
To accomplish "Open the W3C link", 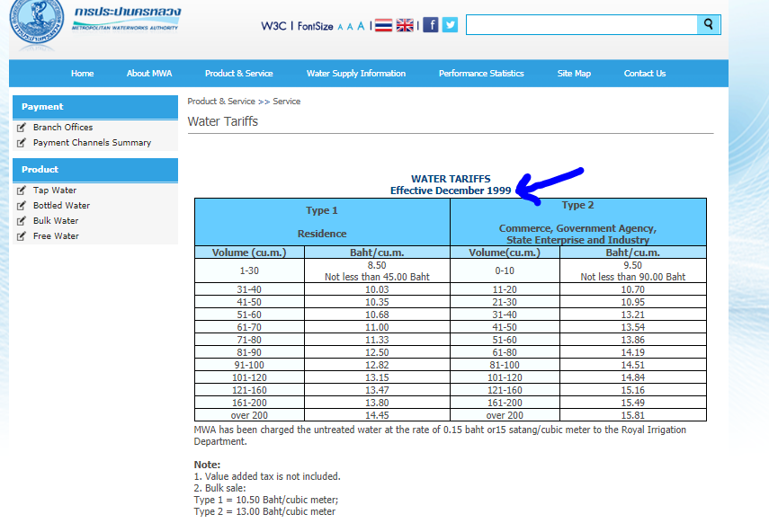I will tap(273, 26).
